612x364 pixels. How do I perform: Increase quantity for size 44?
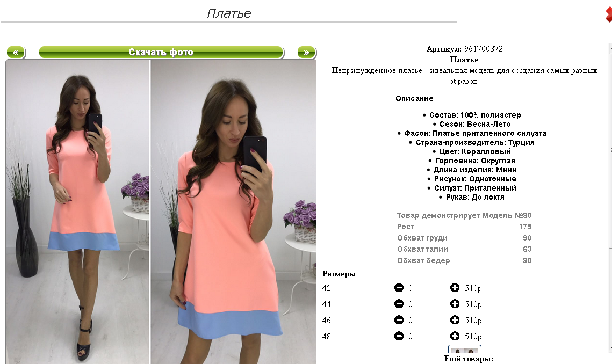tap(455, 304)
